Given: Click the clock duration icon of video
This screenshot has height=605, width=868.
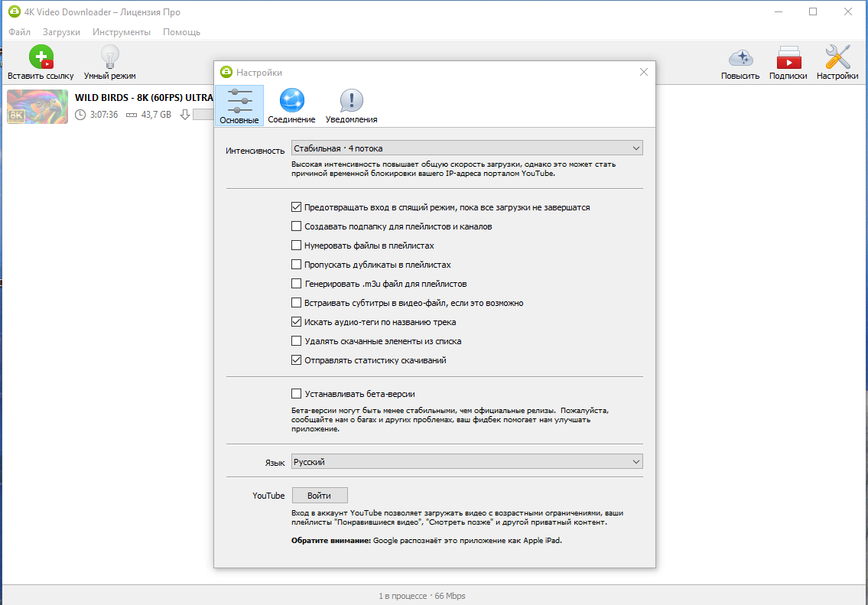Looking at the screenshot, I should click(x=80, y=115).
